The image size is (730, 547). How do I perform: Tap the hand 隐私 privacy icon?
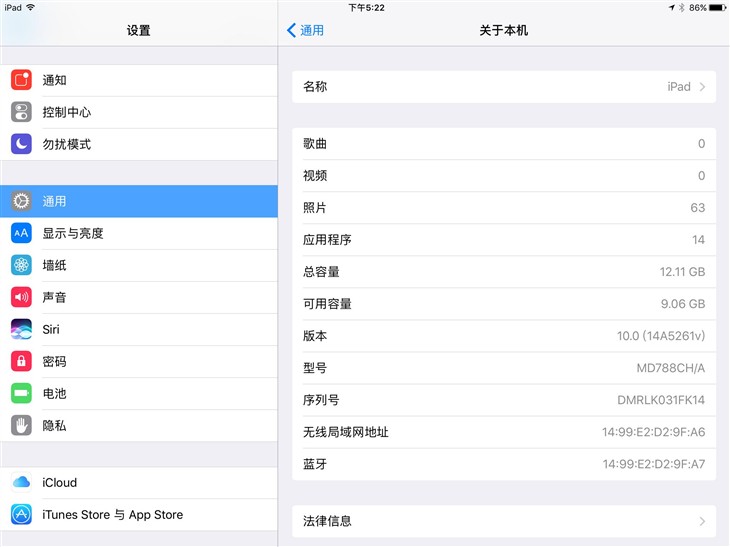pyautogui.click(x=21, y=425)
